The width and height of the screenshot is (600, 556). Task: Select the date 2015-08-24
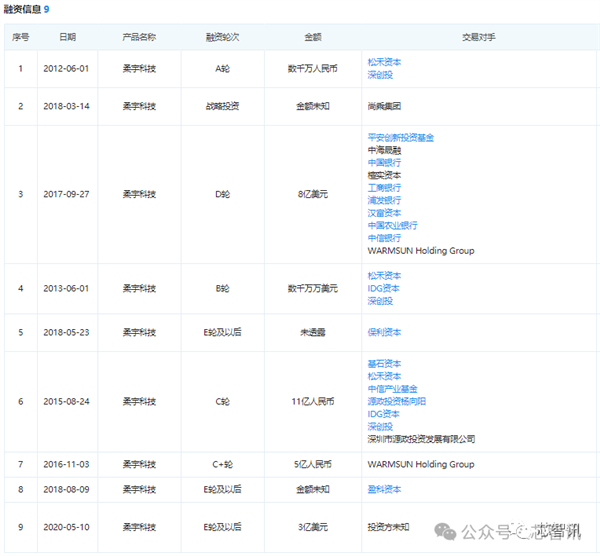(x=66, y=401)
